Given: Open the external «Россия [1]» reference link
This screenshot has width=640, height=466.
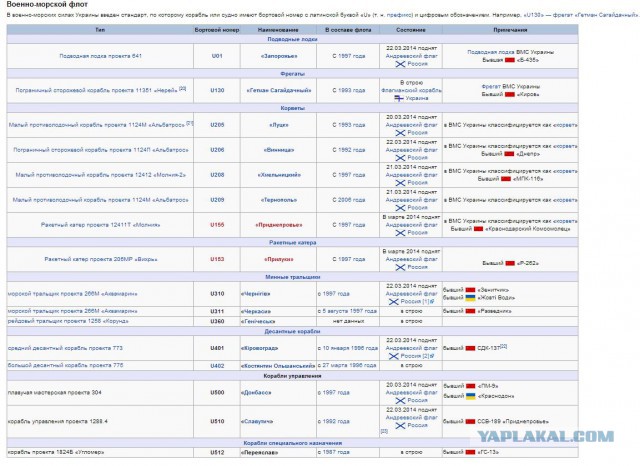Looking at the screenshot, I should click(417, 302).
